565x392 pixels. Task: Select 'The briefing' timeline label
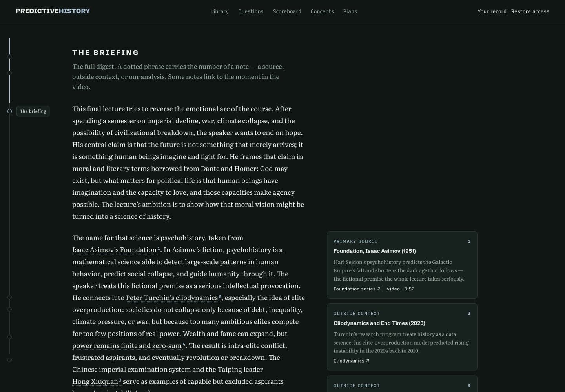[x=33, y=111]
